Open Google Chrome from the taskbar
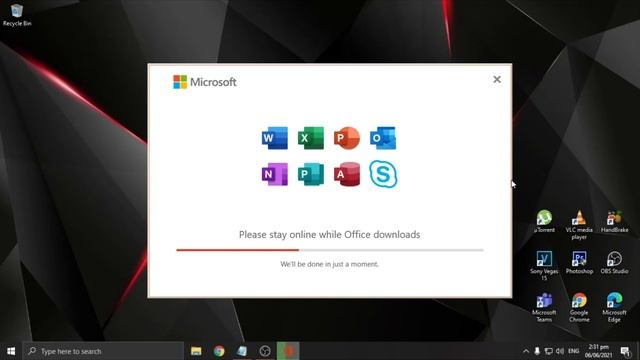Screen dimensions: 640x360 [219, 351]
